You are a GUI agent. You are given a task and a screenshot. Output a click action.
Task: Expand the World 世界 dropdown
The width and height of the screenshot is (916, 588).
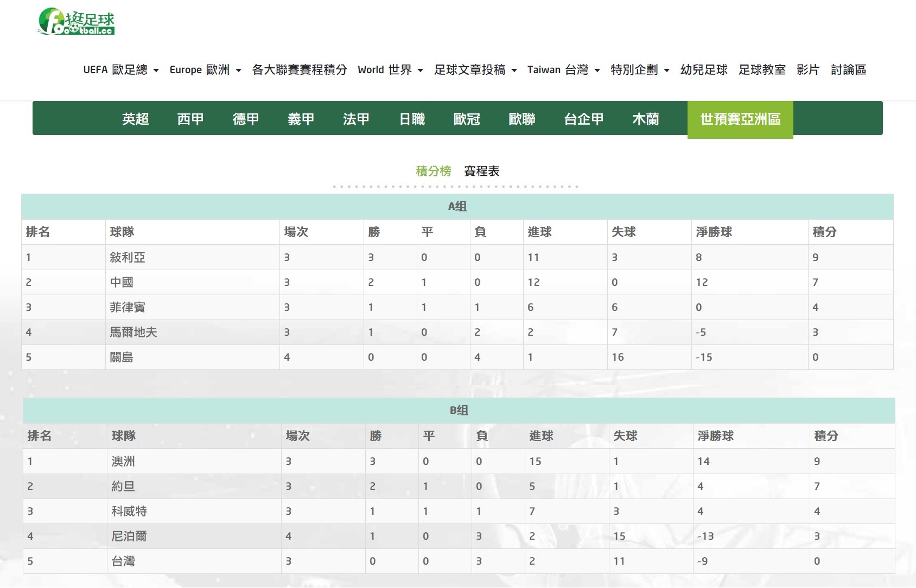(x=390, y=70)
